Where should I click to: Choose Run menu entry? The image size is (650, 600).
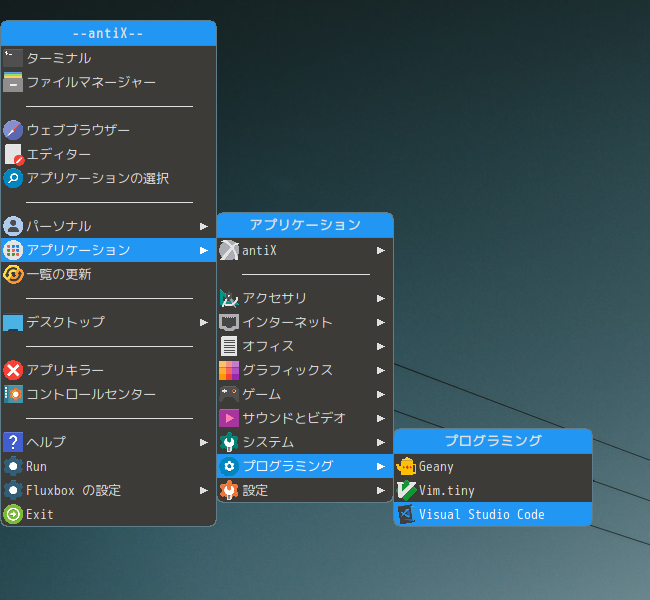click(109, 466)
